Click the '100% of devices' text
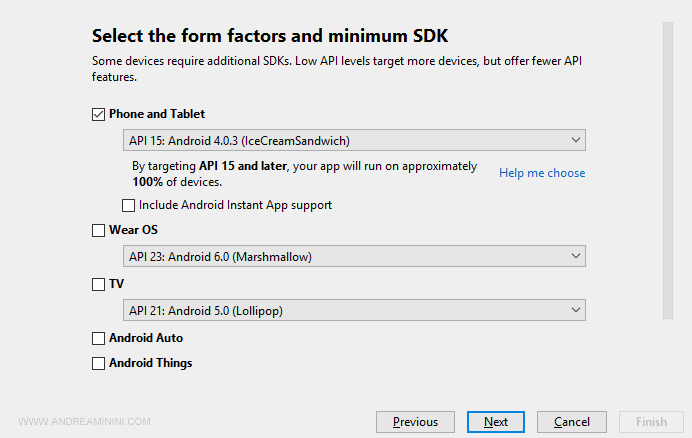Screen dimensions: 692x438 177,182
